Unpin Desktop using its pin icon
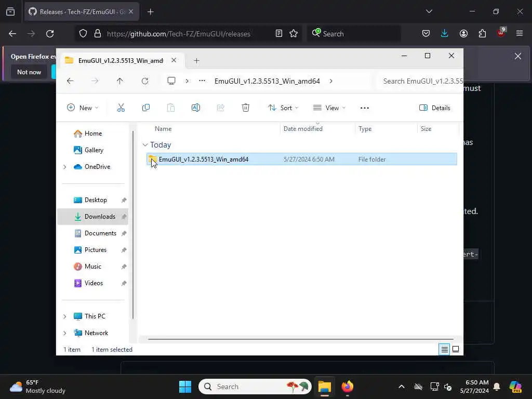 (x=124, y=200)
